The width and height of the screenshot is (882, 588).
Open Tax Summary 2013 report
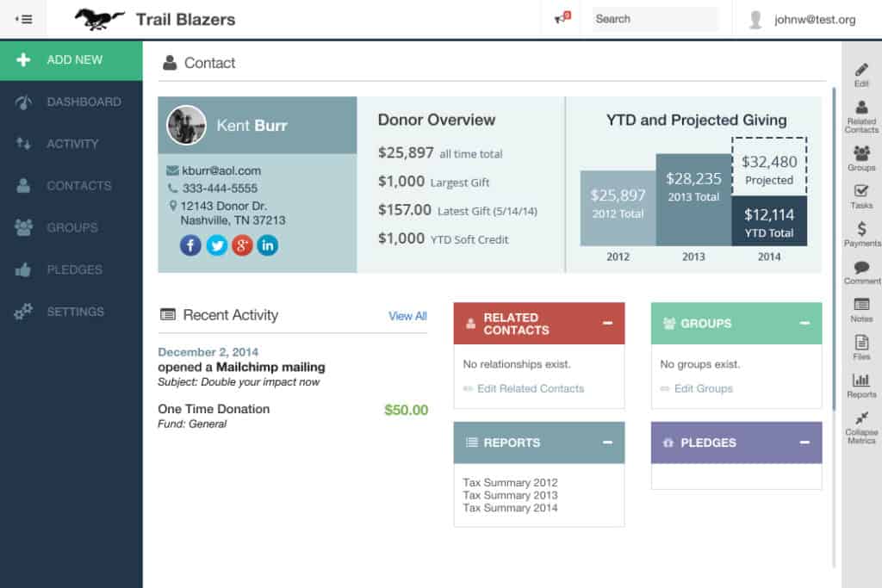[510, 495]
